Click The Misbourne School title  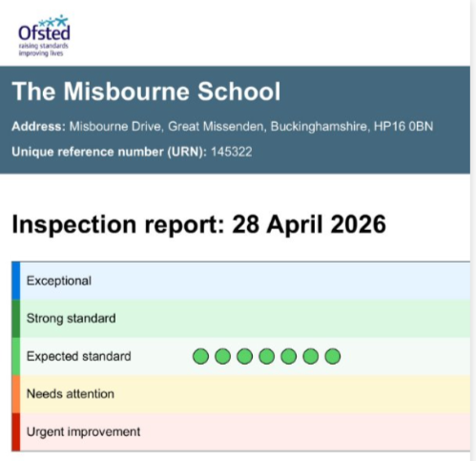pos(146,92)
